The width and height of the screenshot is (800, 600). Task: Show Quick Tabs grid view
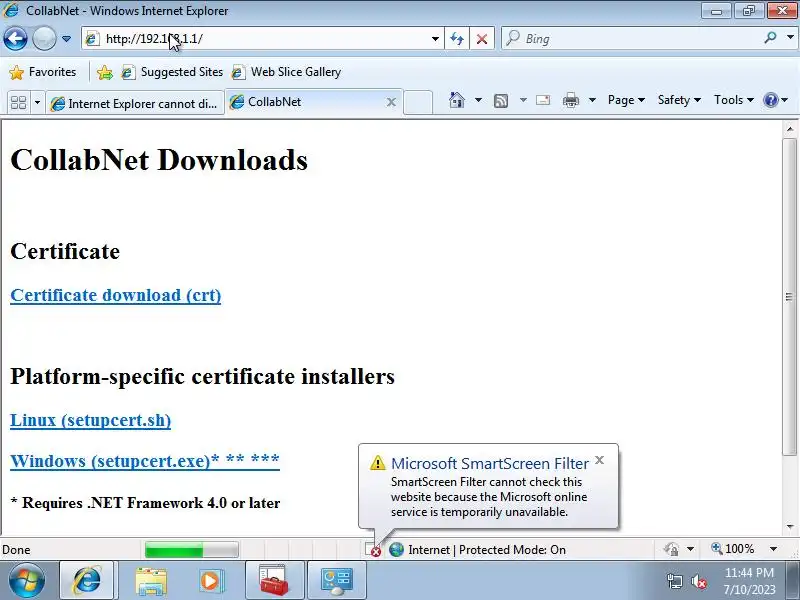coord(18,103)
